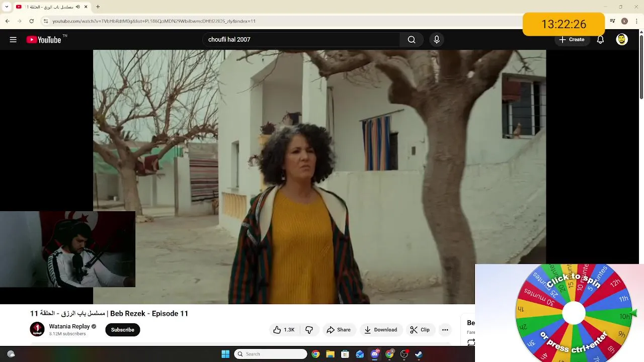Image resolution: width=644 pixels, height=362 pixels.
Task: Go to the YouTube home logo
Action: click(44, 40)
